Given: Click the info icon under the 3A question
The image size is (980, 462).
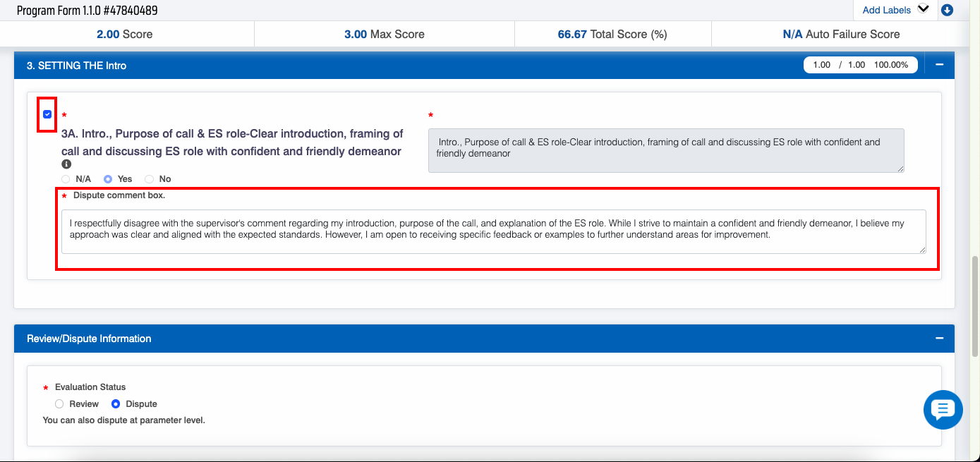Looking at the screenshot, I should point(66,164).
